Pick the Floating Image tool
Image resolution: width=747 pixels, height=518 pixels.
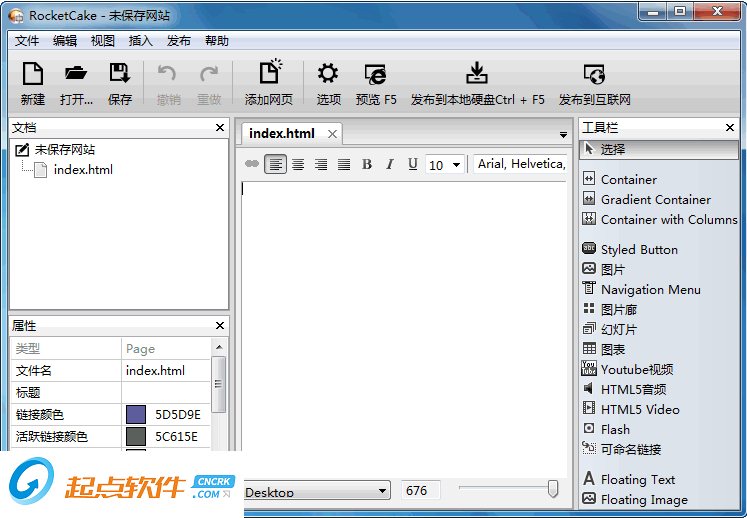click(635, 499)
